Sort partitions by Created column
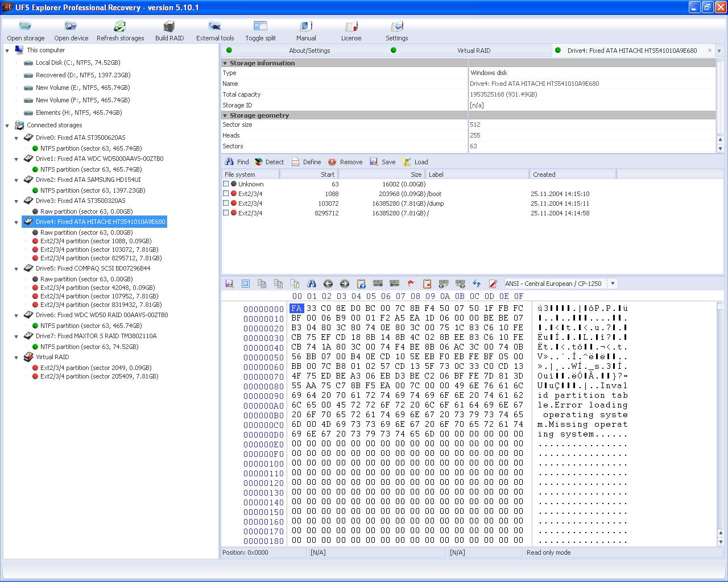The height and width of the screenshot is (582, 728). click(x=572, y=174)
